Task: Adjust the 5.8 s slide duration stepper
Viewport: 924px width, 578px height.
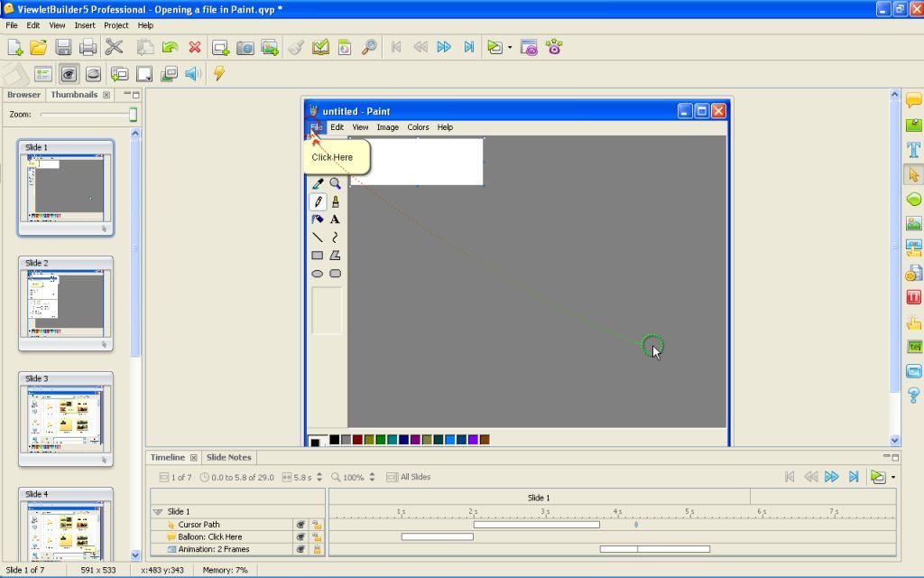Action: click(319, 477)
